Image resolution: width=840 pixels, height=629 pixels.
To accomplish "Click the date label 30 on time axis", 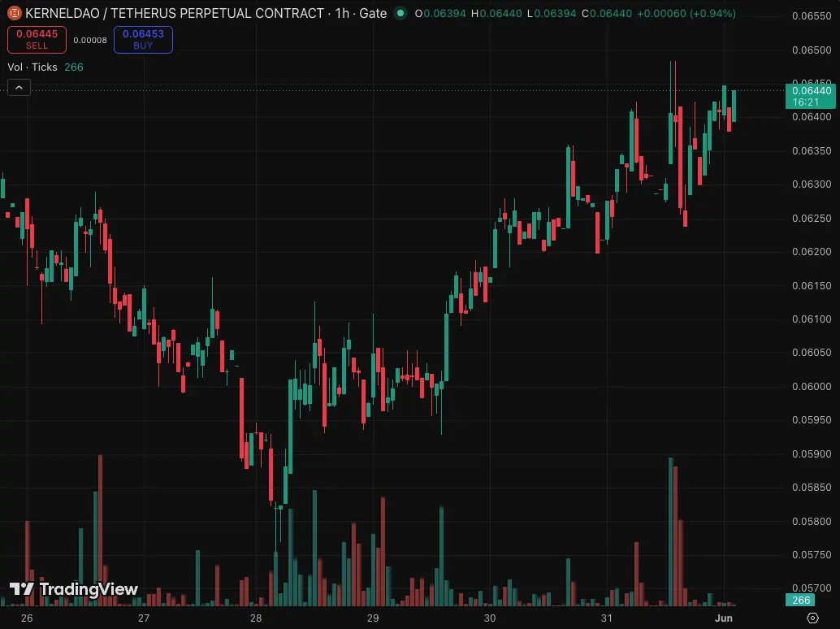I will (490, 618).
